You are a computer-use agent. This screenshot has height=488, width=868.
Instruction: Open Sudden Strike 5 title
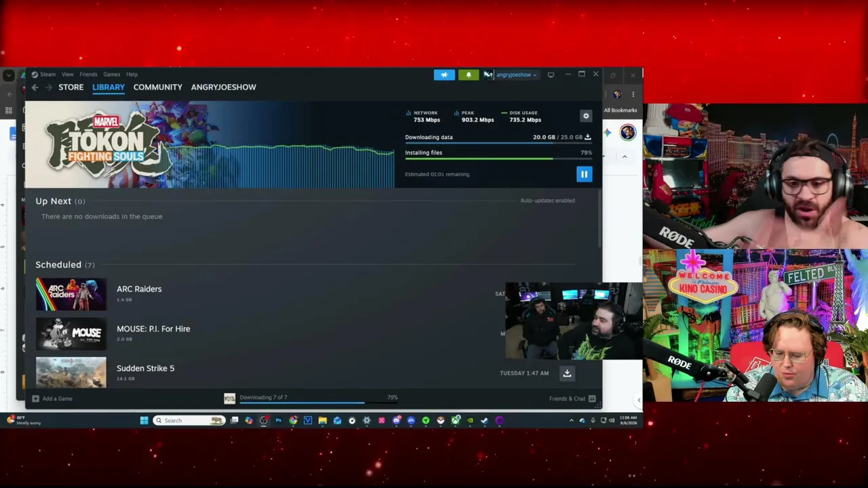click(145, 368)
